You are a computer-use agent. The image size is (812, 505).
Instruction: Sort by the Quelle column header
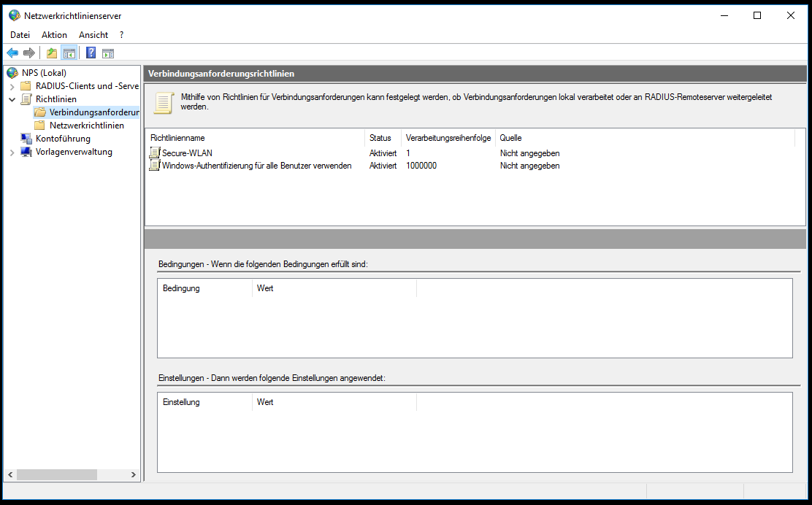(645, 138)
